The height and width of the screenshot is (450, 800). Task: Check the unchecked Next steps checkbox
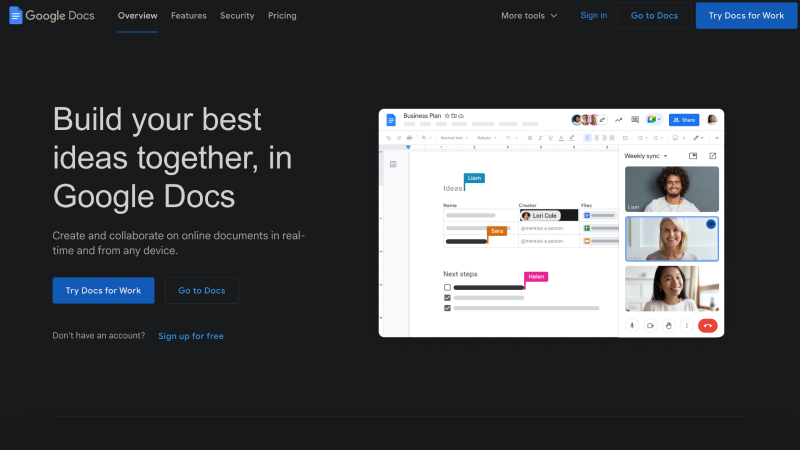point(447,287)
